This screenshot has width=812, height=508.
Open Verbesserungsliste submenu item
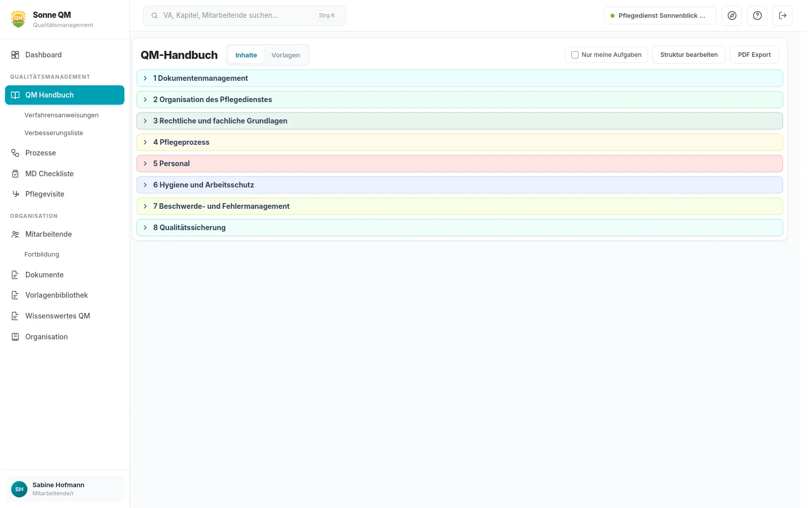[54, 133]
